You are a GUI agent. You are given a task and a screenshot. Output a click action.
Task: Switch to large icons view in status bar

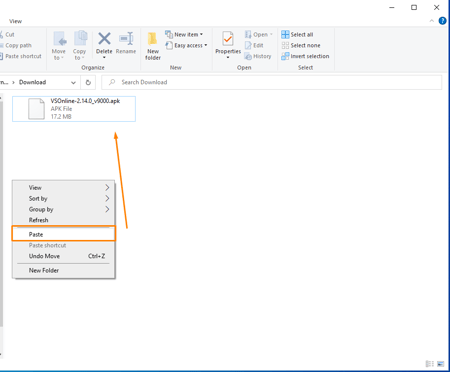coord(441,364)
